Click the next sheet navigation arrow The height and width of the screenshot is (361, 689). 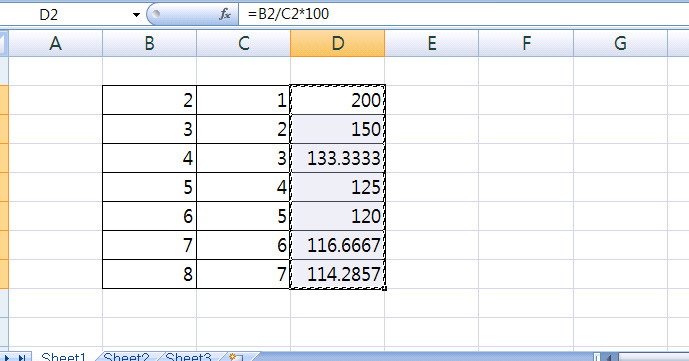(x=7, y=357)
